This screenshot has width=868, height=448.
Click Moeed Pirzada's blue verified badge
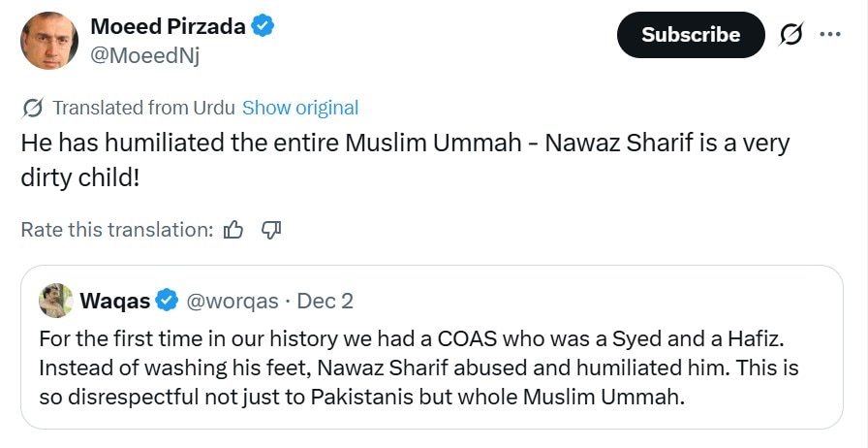[x=263, y=26]
